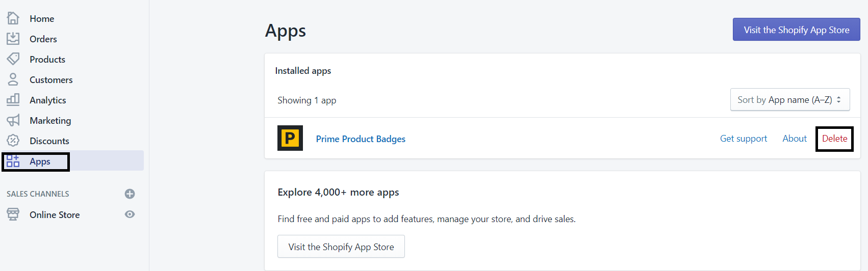Click the Online Store storefront icon

pyautogui.click(x=13, y=214)
